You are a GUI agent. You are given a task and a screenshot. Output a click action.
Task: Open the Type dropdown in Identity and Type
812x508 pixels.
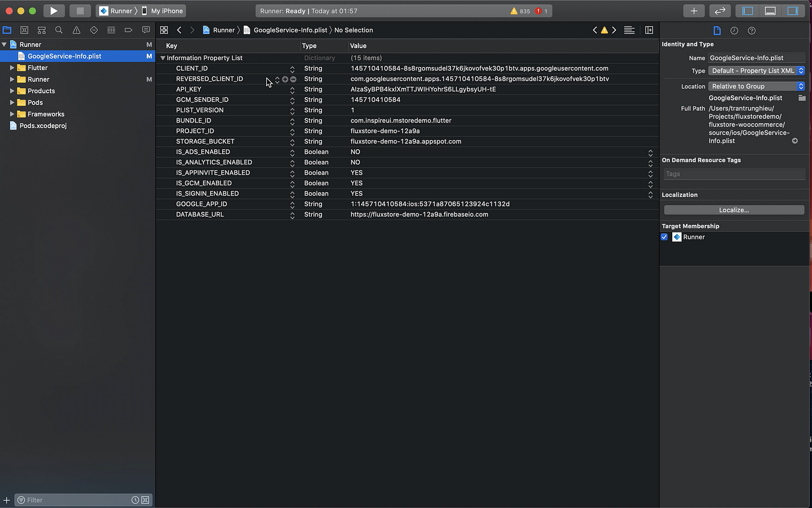(756, 71)
